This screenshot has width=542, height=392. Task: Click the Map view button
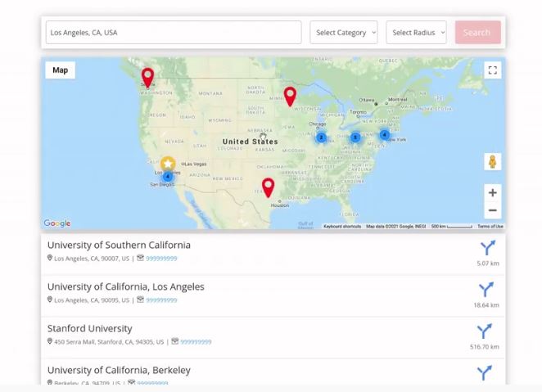pyautogui.click(x=60, y=70)
